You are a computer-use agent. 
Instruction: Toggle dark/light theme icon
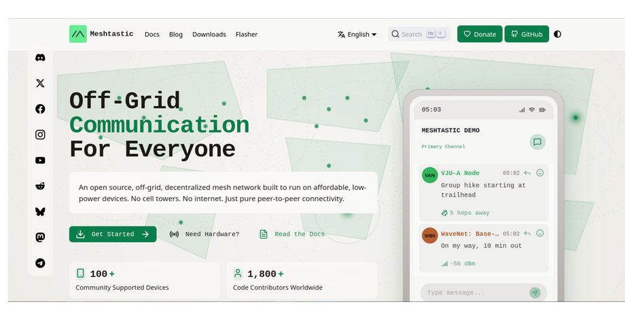tap(557, 34)
